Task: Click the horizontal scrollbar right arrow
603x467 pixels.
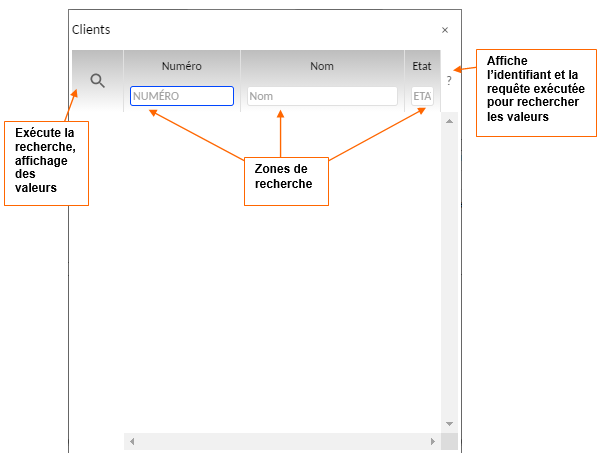Action: pyautogui.click(x=432, y=441)
